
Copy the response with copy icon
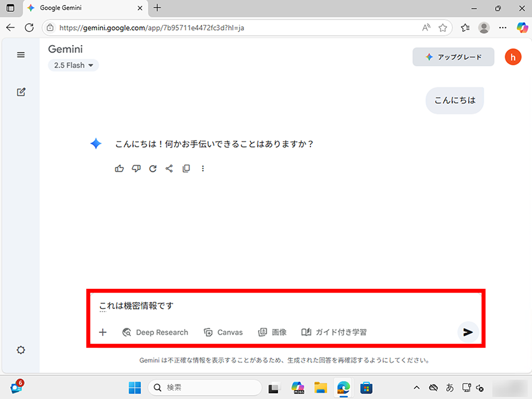[186, 168]
